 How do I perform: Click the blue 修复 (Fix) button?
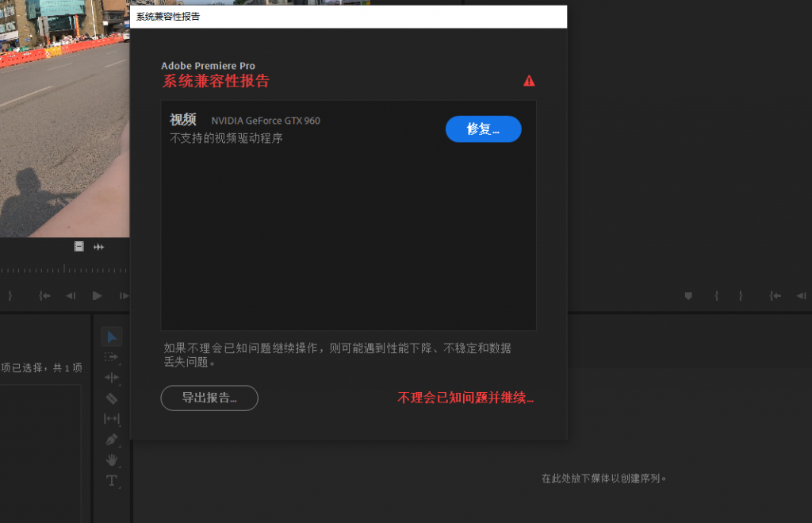pyautogui.click(x=483, y=129)
